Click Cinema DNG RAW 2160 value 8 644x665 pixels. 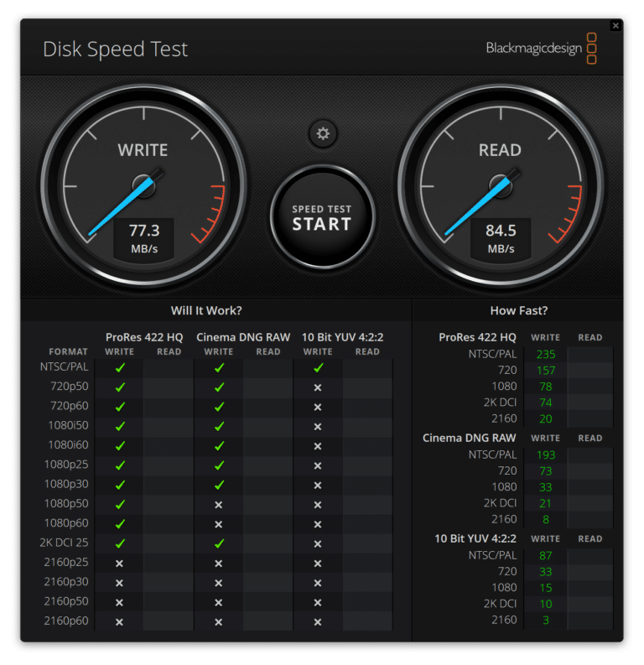click(546, 519)
